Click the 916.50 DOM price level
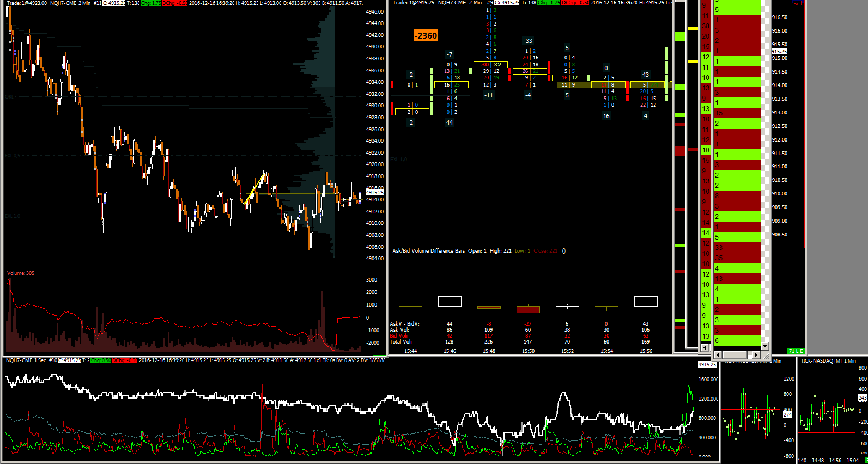The image size is (868, 465). point(780,17)
